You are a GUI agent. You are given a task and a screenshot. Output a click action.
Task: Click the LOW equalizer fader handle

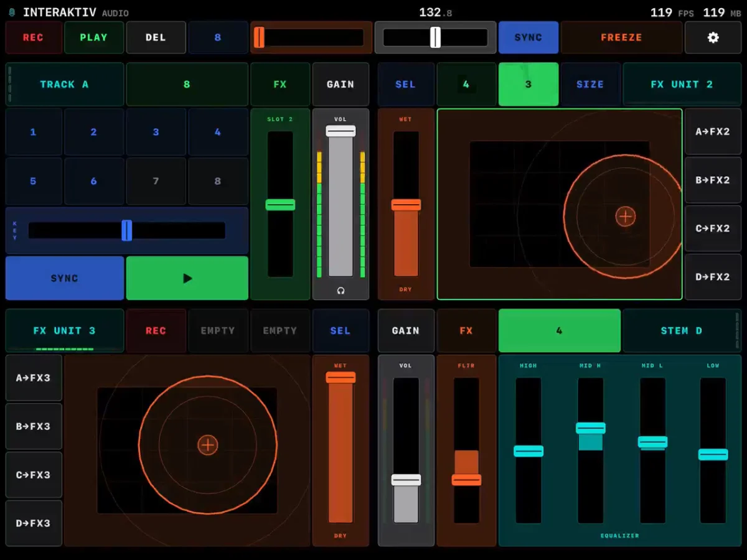click(x=713, y=455)
